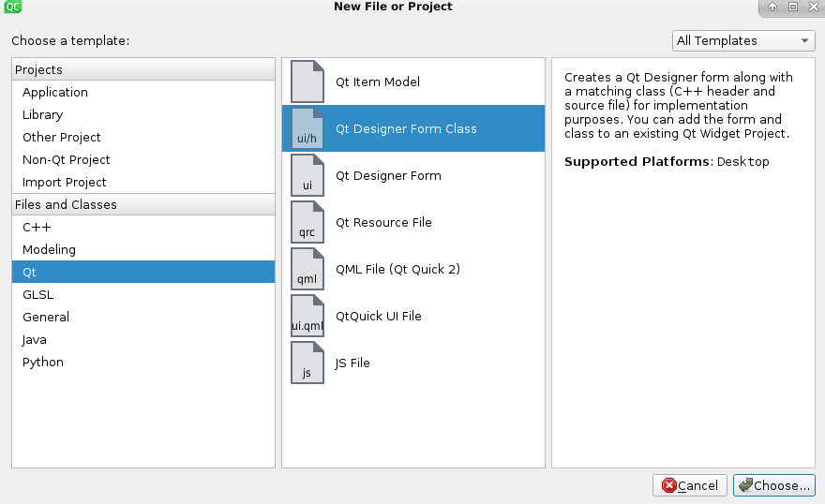This screenshot has width=825, height=504.
Task: Click the qml file icon
Action: click(307, 269)
